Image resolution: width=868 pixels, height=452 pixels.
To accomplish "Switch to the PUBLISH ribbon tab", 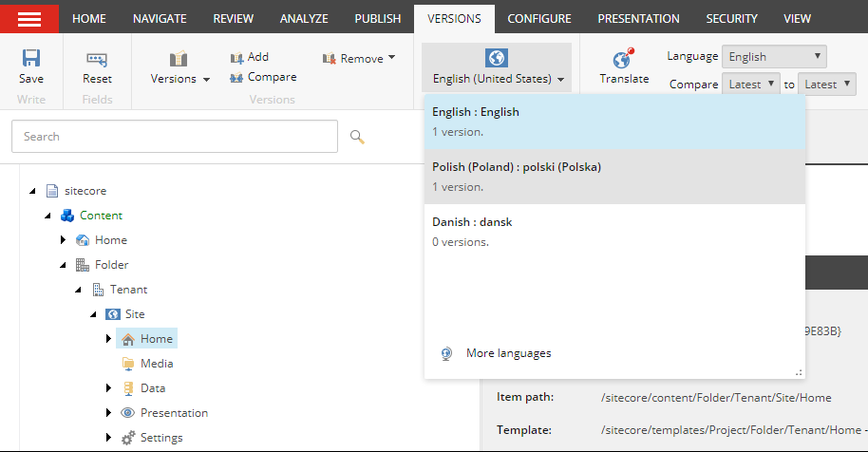I will point(378,19).
